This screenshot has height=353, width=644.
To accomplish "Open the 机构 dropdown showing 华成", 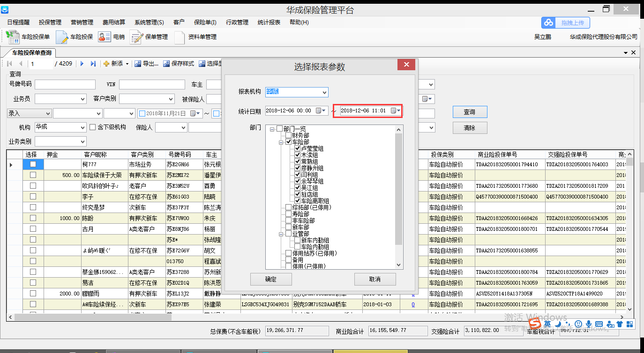I will coord(83,127).
